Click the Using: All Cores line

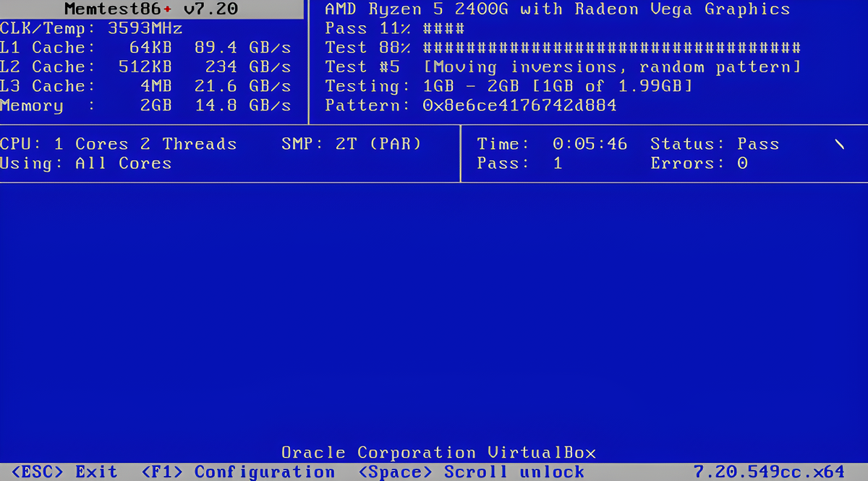(86, 163)
